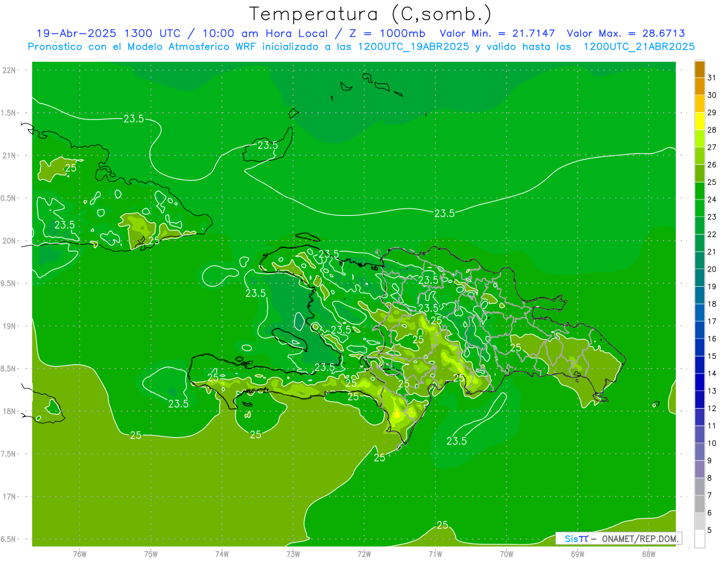This screenshot has width=728, height=562.
Task: Pick the dark orange swatch above 31
Action: tap(699, 69)
